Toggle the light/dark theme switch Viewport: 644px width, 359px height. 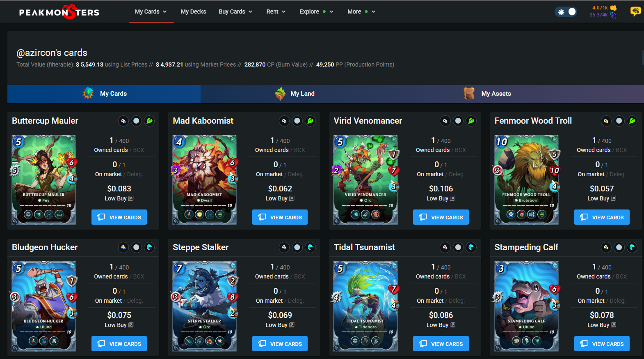[x=566, y=12]
